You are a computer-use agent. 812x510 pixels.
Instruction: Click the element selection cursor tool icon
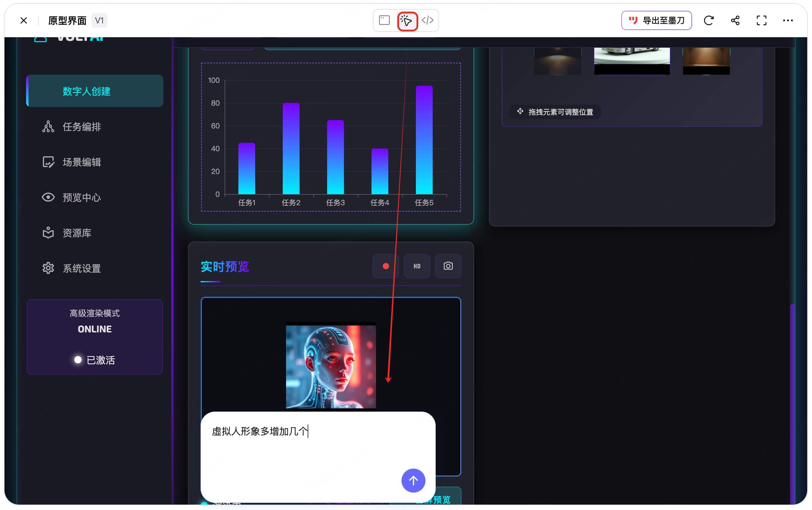(407, 21)
